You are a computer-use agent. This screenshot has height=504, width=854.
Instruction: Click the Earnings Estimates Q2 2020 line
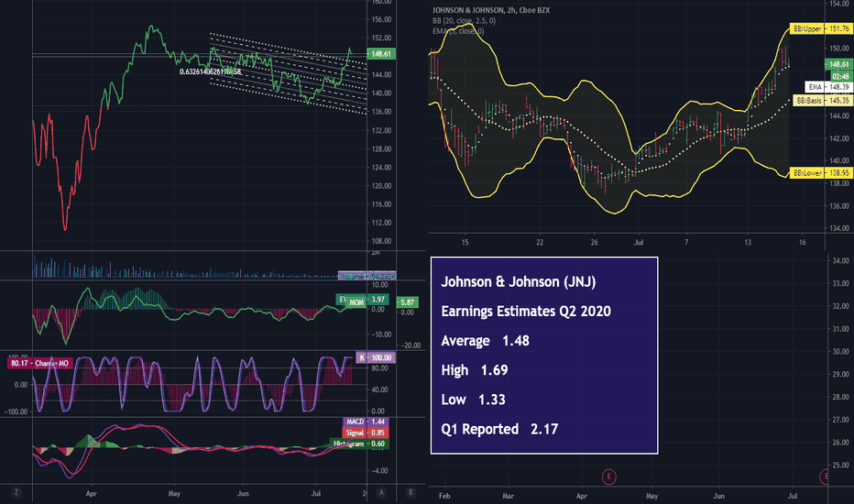point(526,312)
